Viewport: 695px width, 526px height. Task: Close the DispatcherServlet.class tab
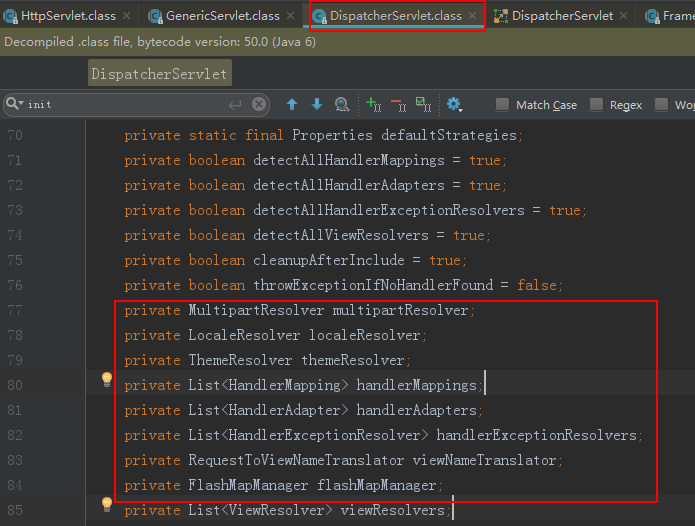[x=472, y=16]
